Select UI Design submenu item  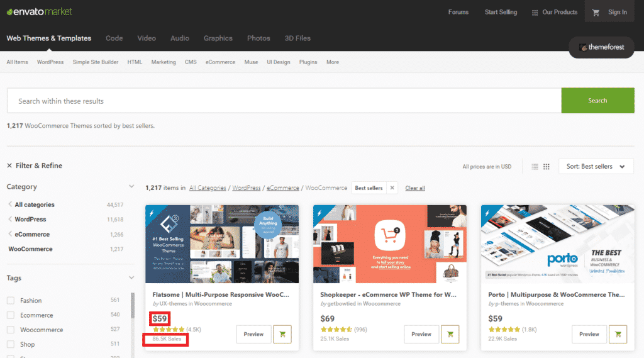coord(279,62)
